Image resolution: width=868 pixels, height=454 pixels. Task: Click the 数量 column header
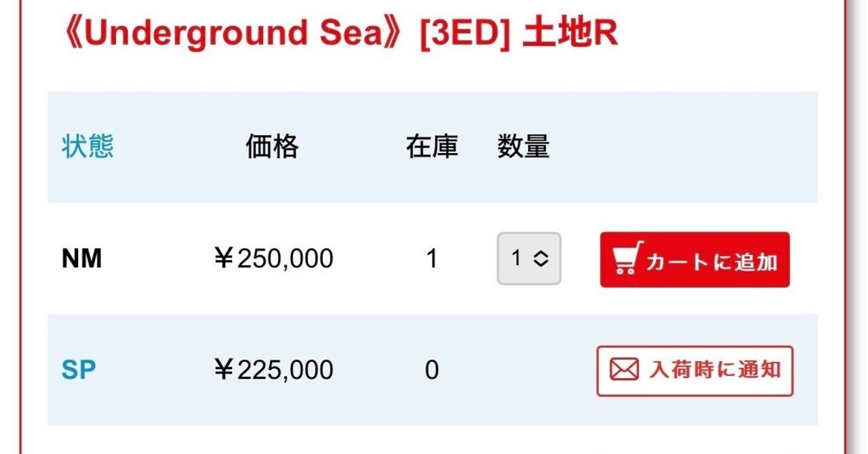coord(524,146)
